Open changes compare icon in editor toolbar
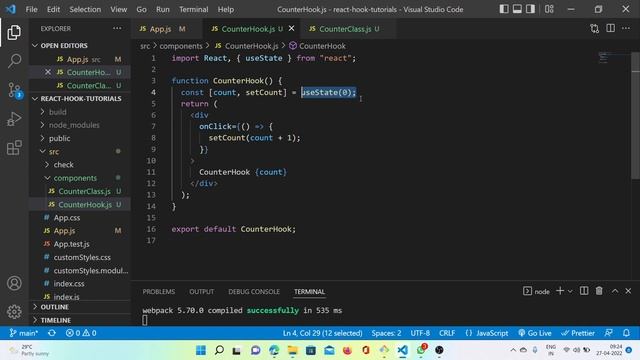640x360 pixels. click(x=595, y=29)
